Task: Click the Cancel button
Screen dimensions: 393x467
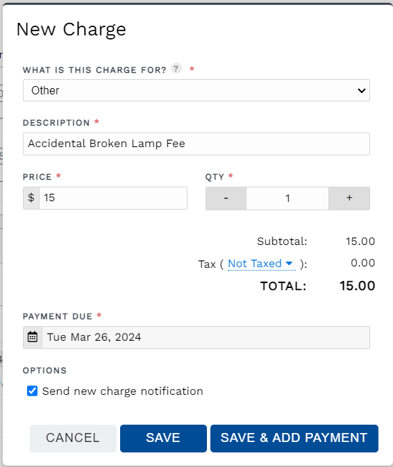Action: 73,438
